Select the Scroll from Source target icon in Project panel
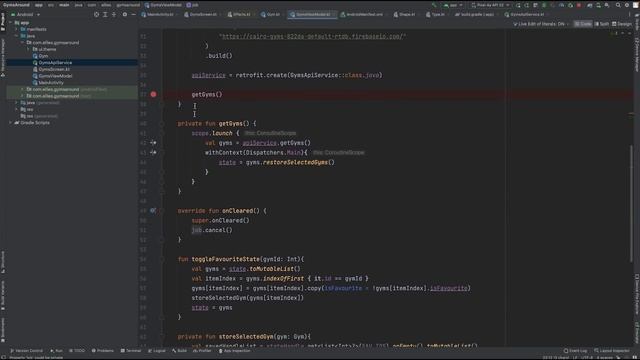The width and height of the screenshot is (640, 360). [96, 14]
